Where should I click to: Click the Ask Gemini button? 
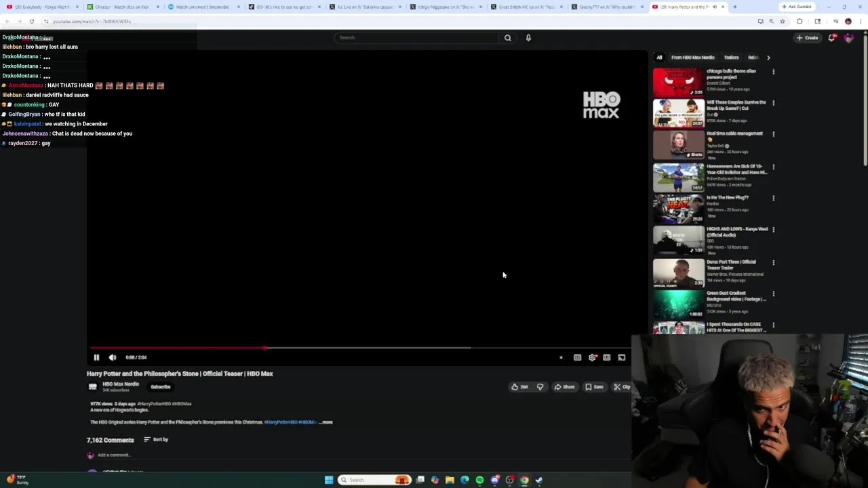point(797,7)
